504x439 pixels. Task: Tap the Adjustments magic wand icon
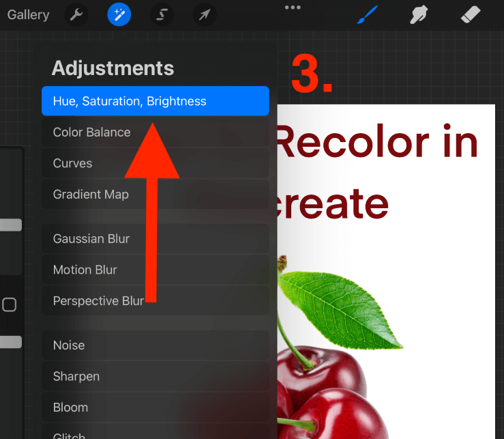[119, 14]
